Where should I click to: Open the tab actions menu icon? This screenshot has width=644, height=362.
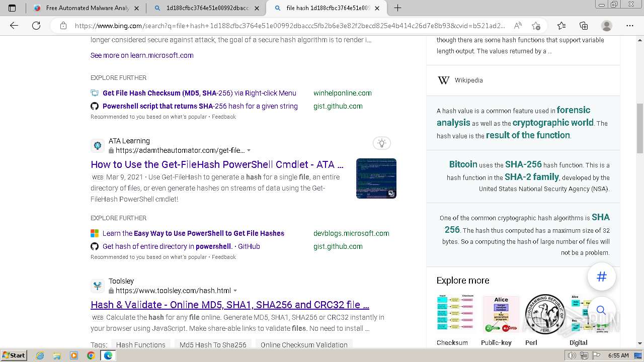click(12, 8)
